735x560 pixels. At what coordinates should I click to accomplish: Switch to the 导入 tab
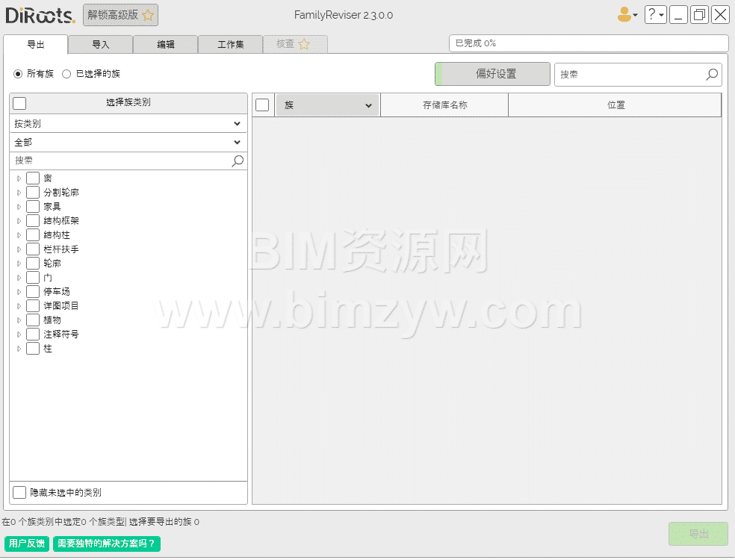pyautogui.click(x=100, y=44)
